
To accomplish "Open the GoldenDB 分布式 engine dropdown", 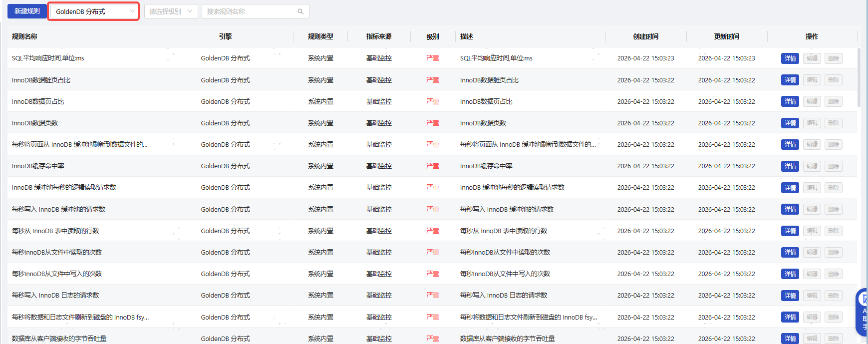I will [x=93, y=11].
